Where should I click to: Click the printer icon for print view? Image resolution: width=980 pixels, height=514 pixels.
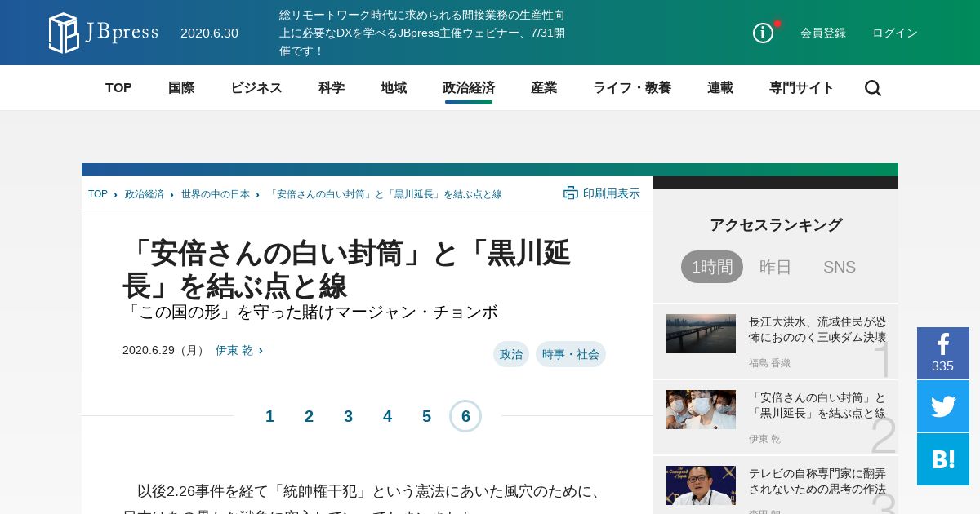[571, 193]
